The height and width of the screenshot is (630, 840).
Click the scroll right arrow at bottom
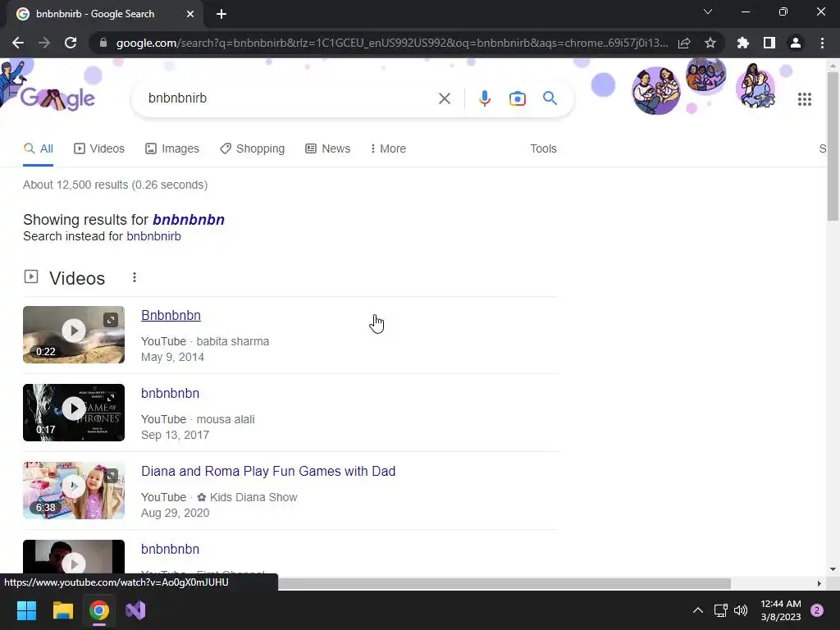click(x=819, y=583)
